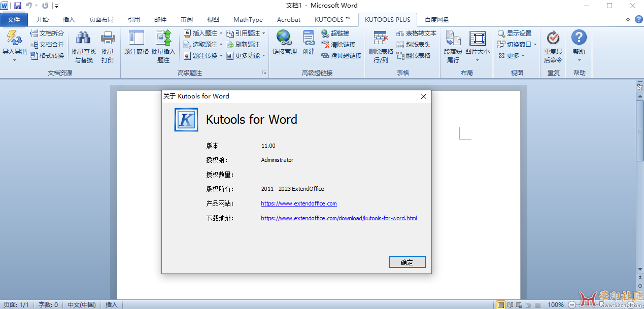Launch the 批量打印 batch print tool
This screenshot has height=309, width=644.
coord(108,47)
